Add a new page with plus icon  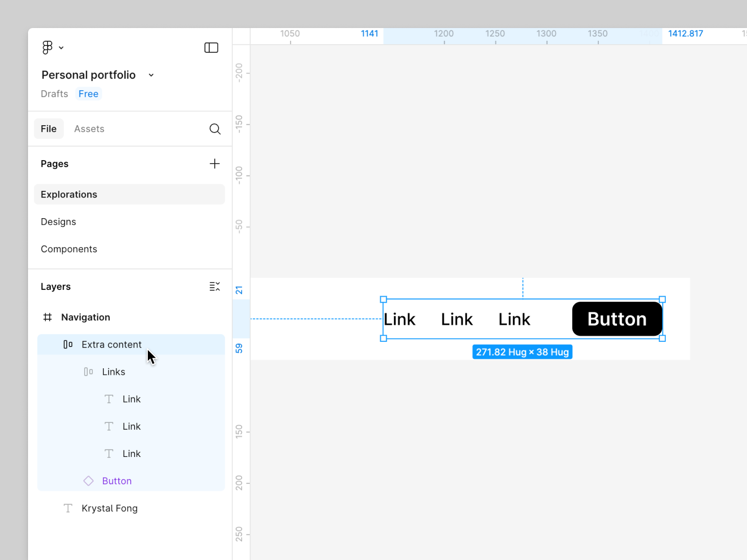[214, 164]
